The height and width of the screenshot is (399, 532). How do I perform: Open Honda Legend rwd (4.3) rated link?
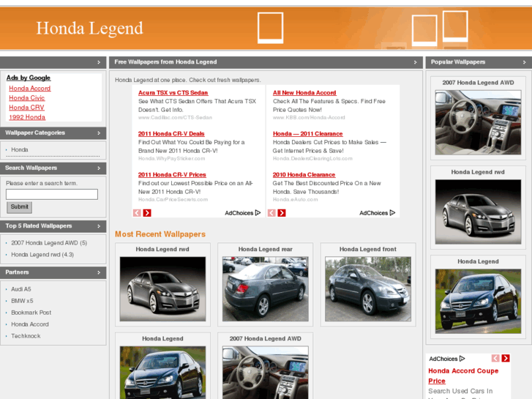click(42, 254)
